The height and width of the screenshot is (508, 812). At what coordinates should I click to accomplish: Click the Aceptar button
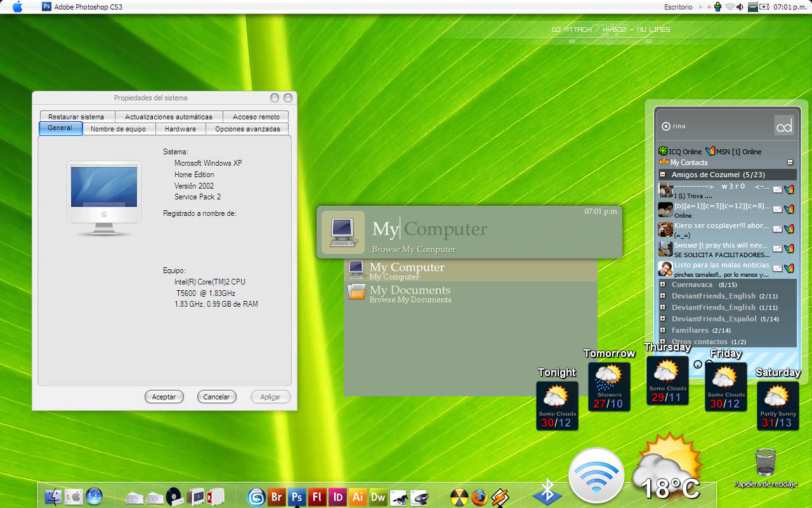click(164, 397)
